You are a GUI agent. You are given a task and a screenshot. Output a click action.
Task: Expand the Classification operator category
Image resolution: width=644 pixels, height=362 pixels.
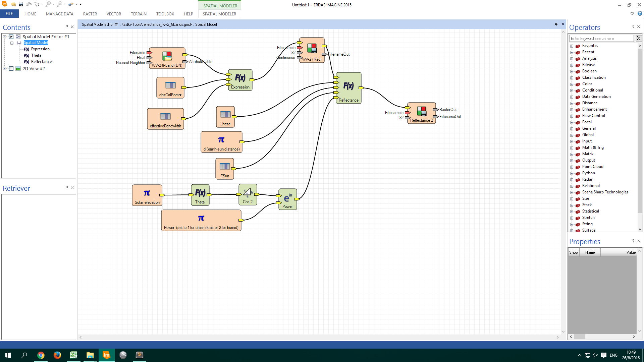572,78
